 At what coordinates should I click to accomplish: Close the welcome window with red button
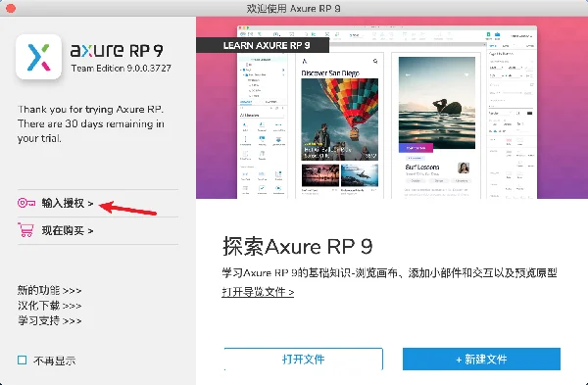(11, 8)
